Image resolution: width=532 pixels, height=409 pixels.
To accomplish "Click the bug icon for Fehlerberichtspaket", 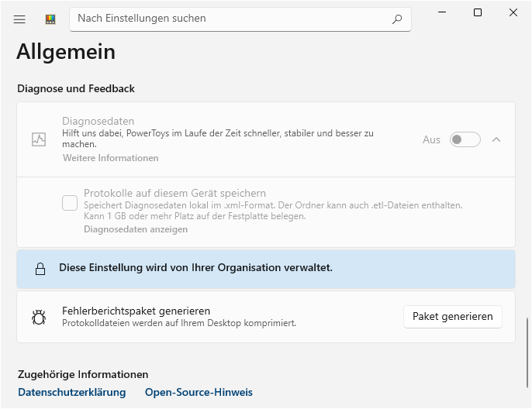I will point(39,317).
